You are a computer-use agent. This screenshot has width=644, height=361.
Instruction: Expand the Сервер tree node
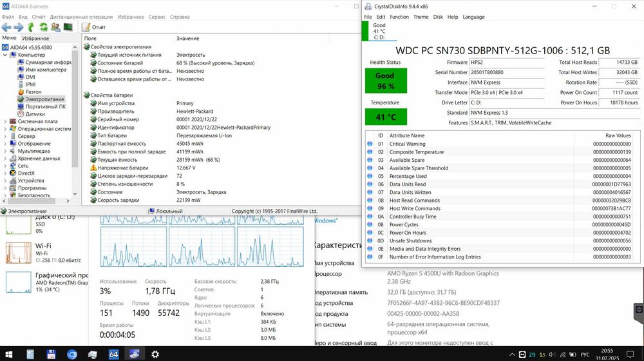click(x=5, y=136)
